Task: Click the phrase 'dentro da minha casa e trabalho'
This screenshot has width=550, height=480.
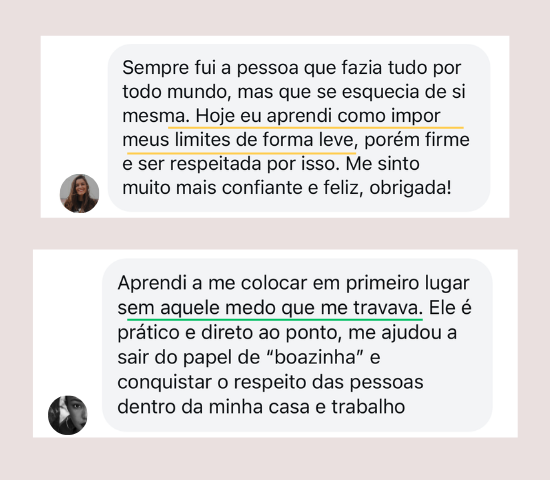Action: point(261,407)
